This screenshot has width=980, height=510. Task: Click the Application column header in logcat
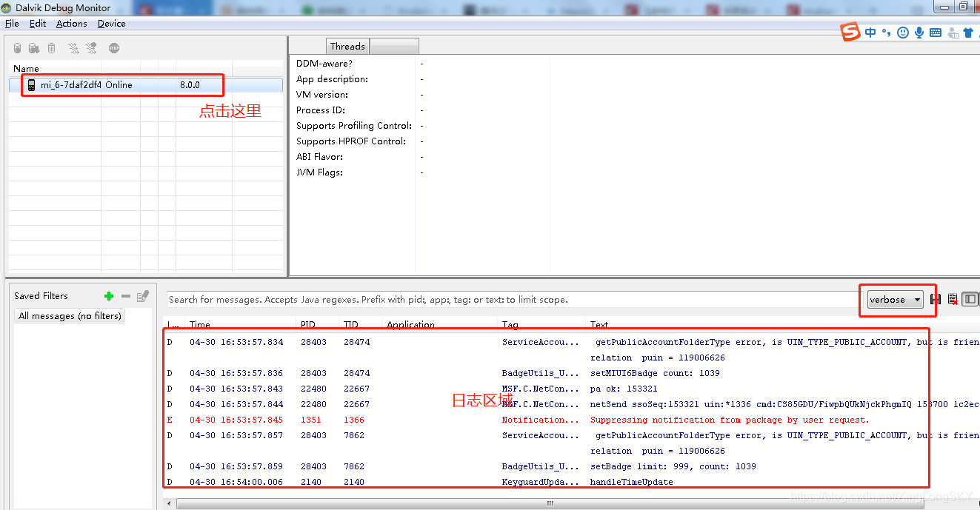point(411,325)
